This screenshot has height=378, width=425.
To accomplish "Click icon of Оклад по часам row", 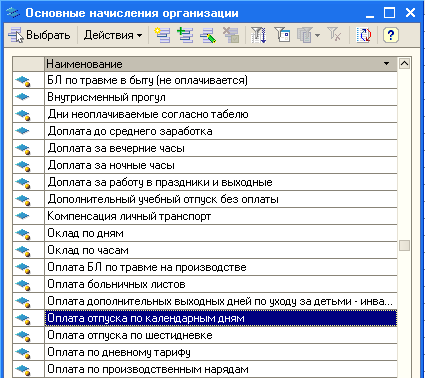I will [23, 250].
